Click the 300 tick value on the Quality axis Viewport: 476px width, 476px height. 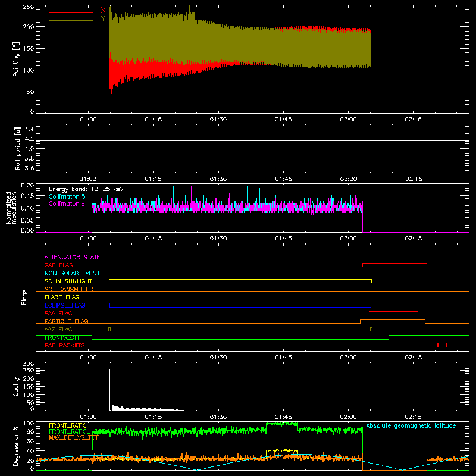29,364
